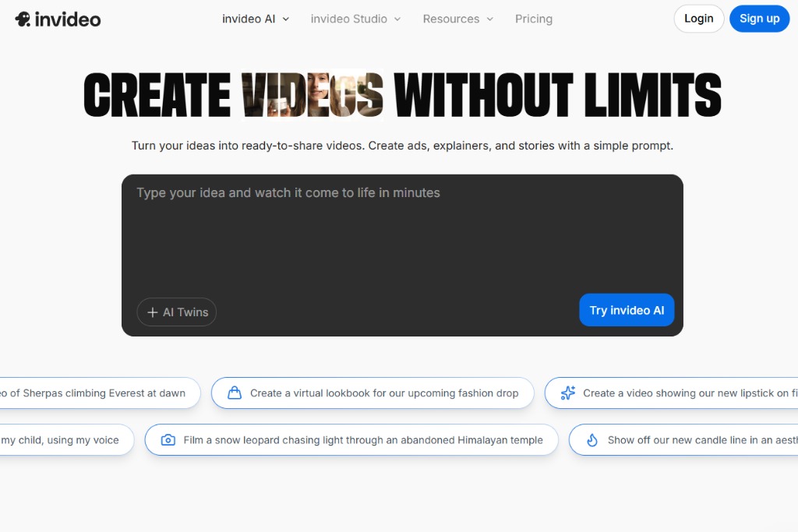Click the shopping bag icon on lookbook suggestion
Viewport: 798px width, 532px height.
click(x=235, y=393)
